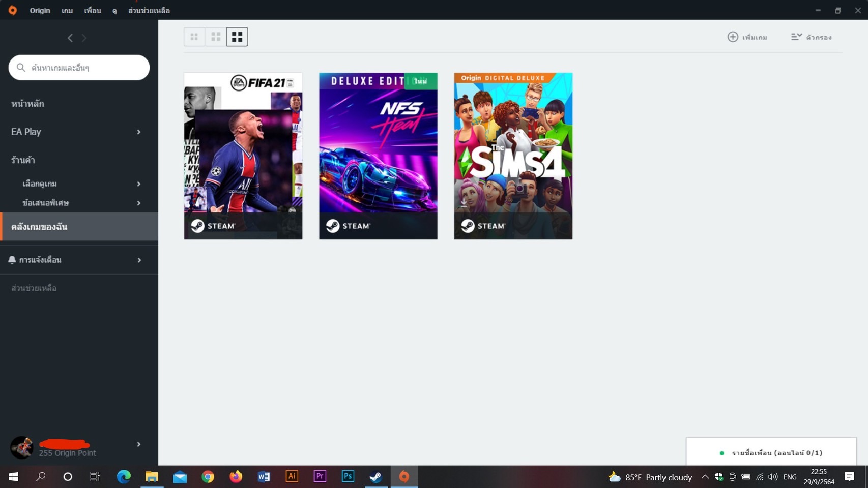Click the magnifier icon in search box

click(x=21, y=68)
